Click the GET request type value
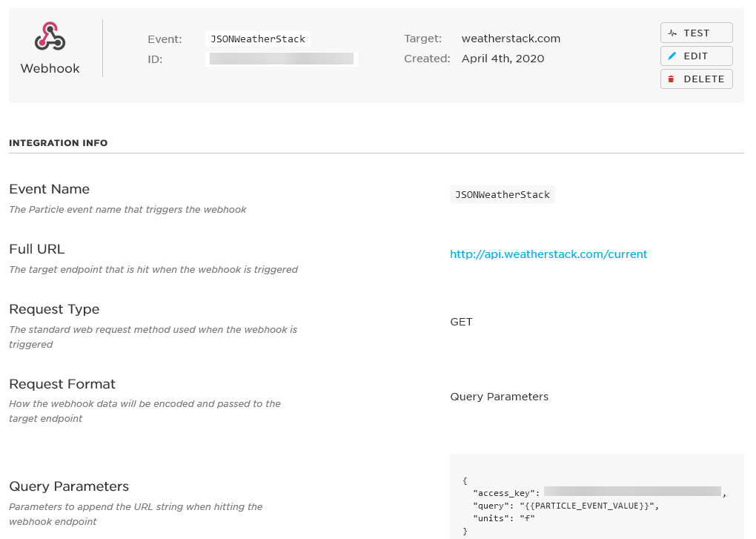 (461, 322)
